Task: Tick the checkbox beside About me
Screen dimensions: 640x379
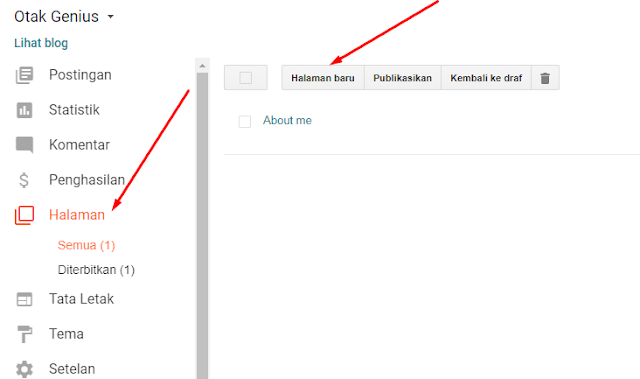Action: (245, 122)
